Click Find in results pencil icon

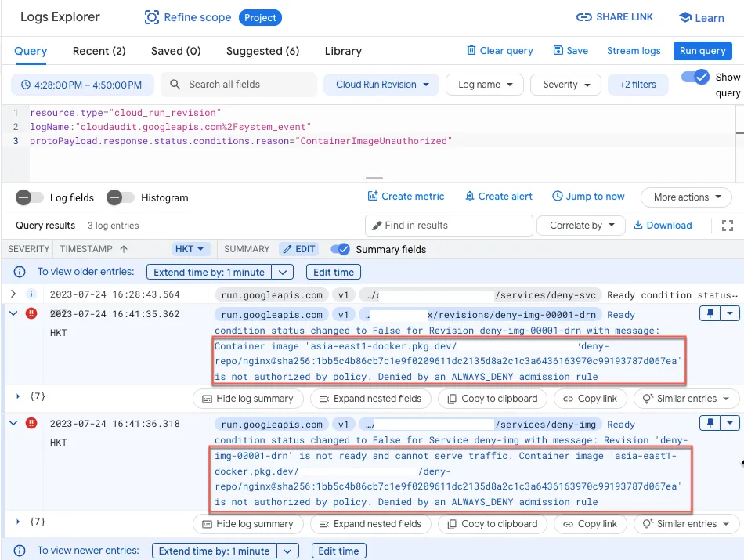click(377, 226)
